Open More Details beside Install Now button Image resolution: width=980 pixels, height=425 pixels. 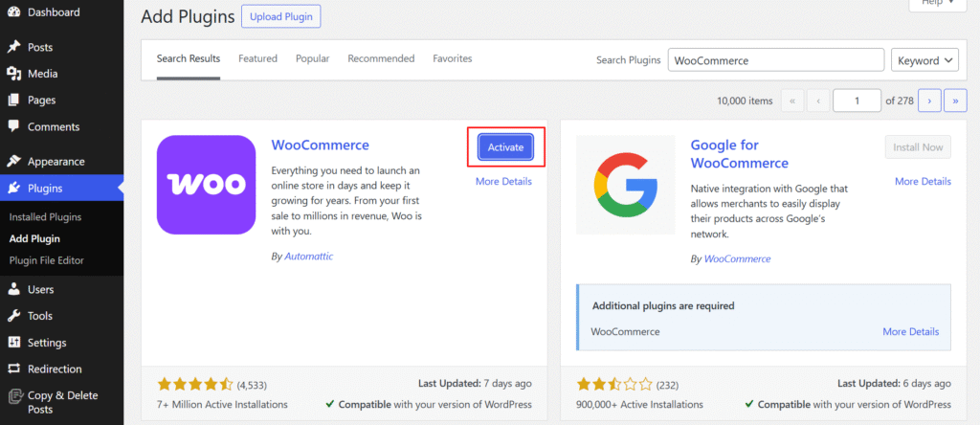[924, 181]
